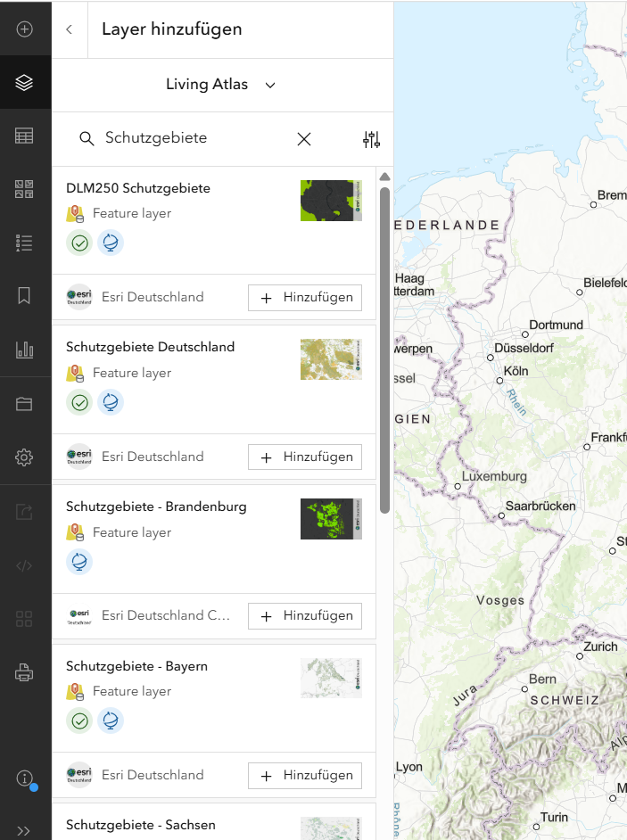Click DLM250 Schutzgebiete authoritative checkmark badge
The height and width of the screenshot is (840, 627).
(79, 243)
